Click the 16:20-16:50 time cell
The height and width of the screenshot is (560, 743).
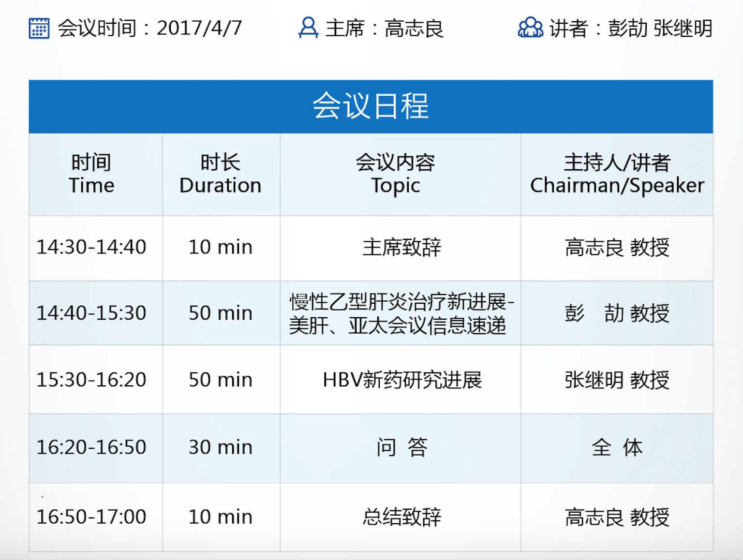[96, 448]
